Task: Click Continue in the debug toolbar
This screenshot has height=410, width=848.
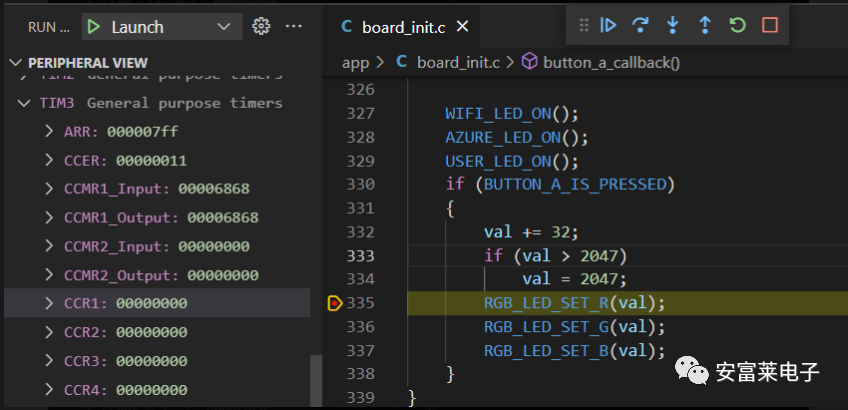Action: click(608, 25)
